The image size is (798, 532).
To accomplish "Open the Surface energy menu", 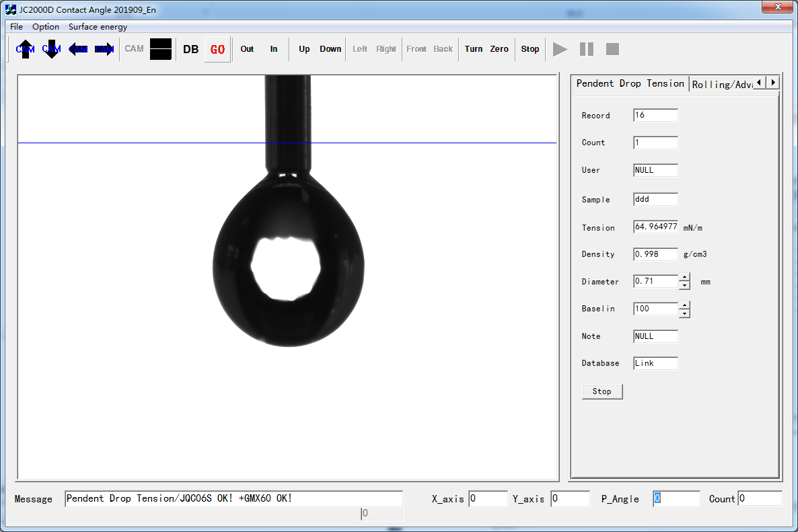I will tap(98, 27).
